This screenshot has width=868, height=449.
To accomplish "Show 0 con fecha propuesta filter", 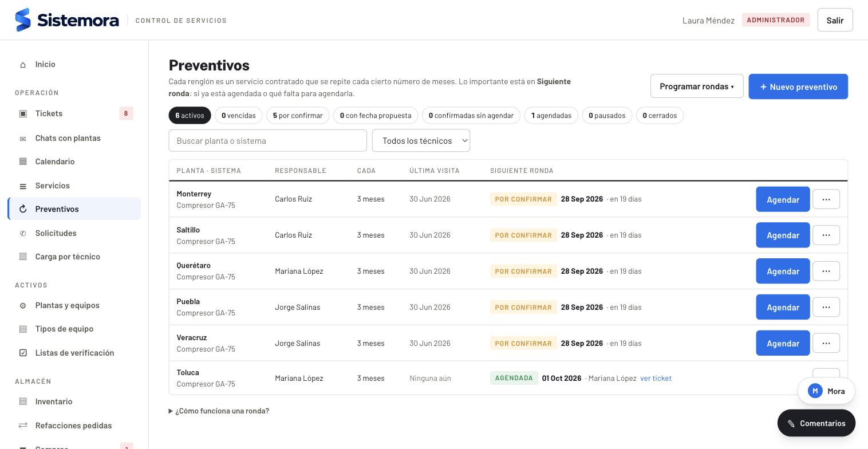I will click(376, 116).
